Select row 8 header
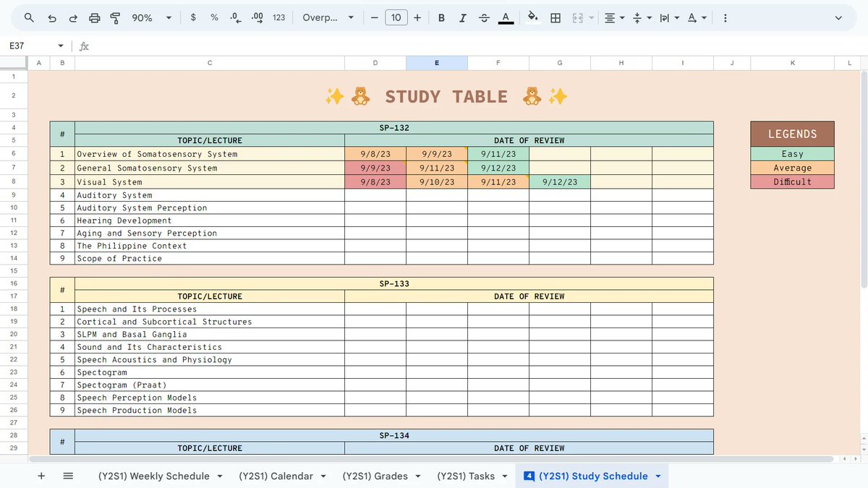Image resolution: width=868 pixels, height=488 pixels. click(14, 181)
